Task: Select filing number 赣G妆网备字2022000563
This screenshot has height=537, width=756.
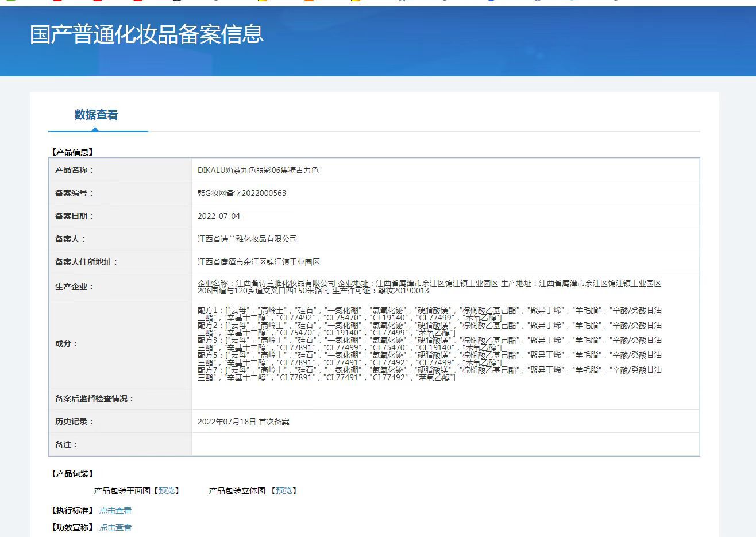Action: point(242,193)
